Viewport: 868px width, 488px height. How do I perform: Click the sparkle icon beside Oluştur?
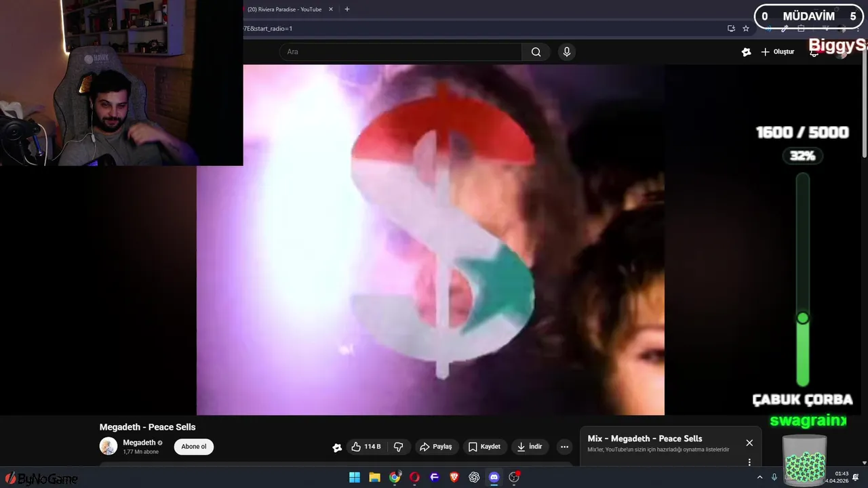pos(746,52)
